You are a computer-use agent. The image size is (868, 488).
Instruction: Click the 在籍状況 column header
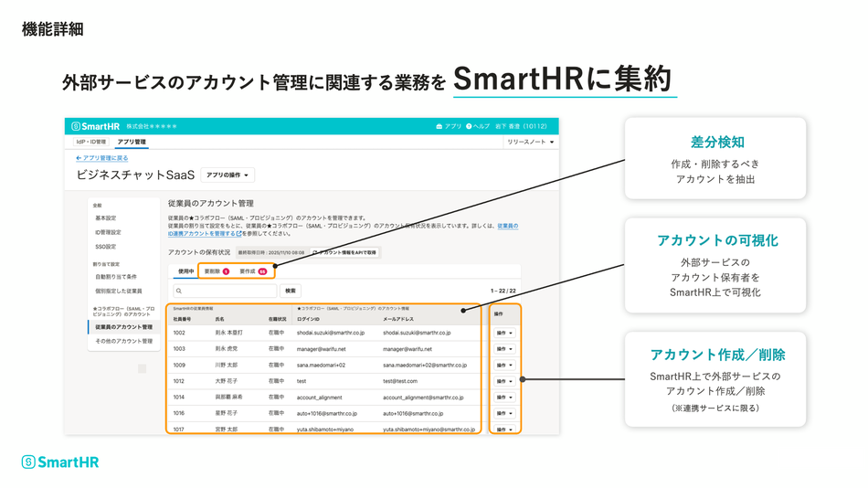278,320
